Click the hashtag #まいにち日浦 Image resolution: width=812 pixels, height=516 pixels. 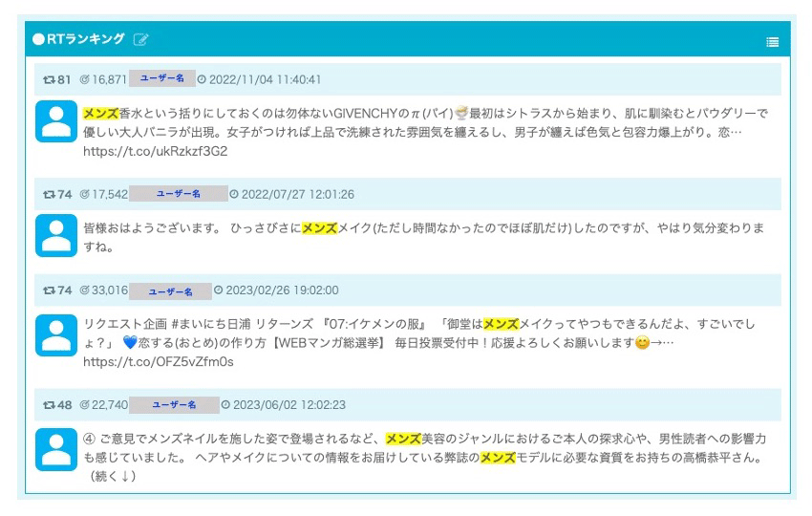click(x=213, y=326)
